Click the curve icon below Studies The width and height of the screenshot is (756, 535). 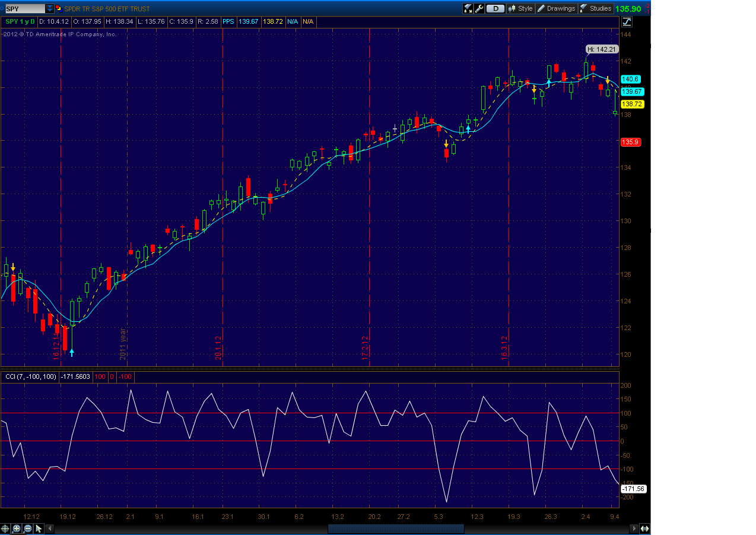627,22
